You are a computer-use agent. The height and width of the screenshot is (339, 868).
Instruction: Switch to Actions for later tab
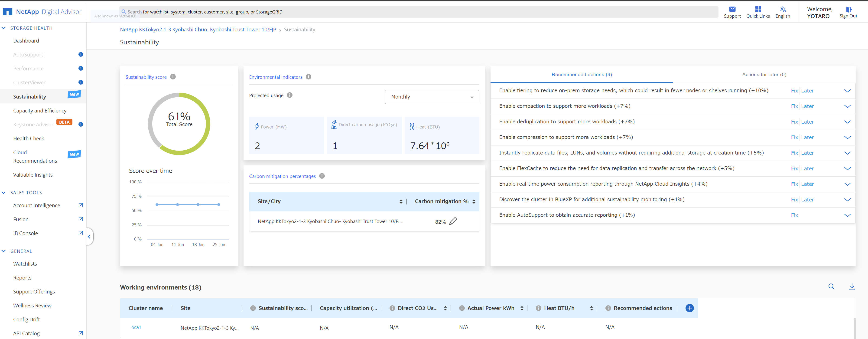pyautogui.click(x=764, y=75)
